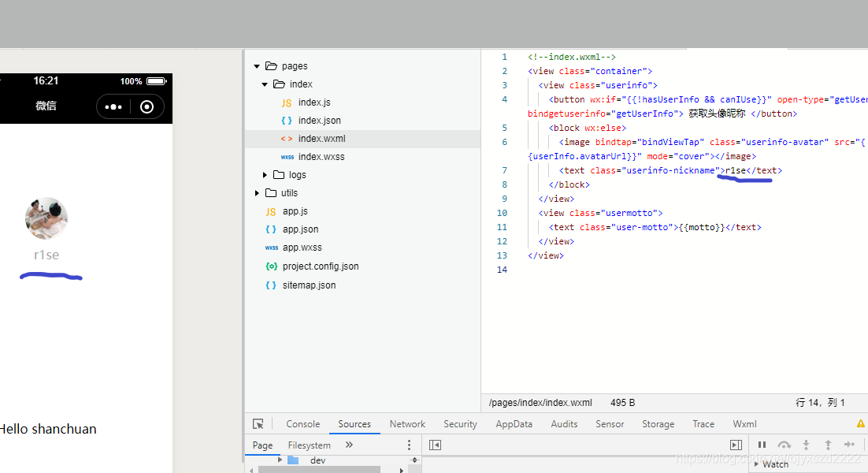The height and width of the screenshot is (473, 868).
Task: Select the Filesystem sub-tab
Action: 309,445
